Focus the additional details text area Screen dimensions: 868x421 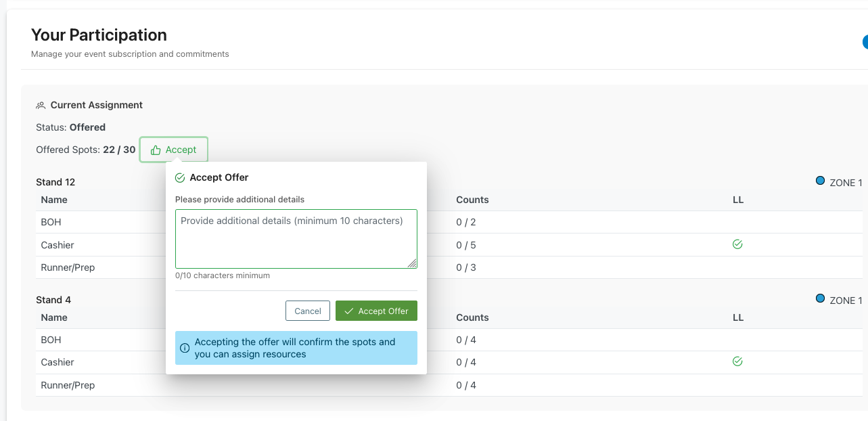(x=296, y=238)
